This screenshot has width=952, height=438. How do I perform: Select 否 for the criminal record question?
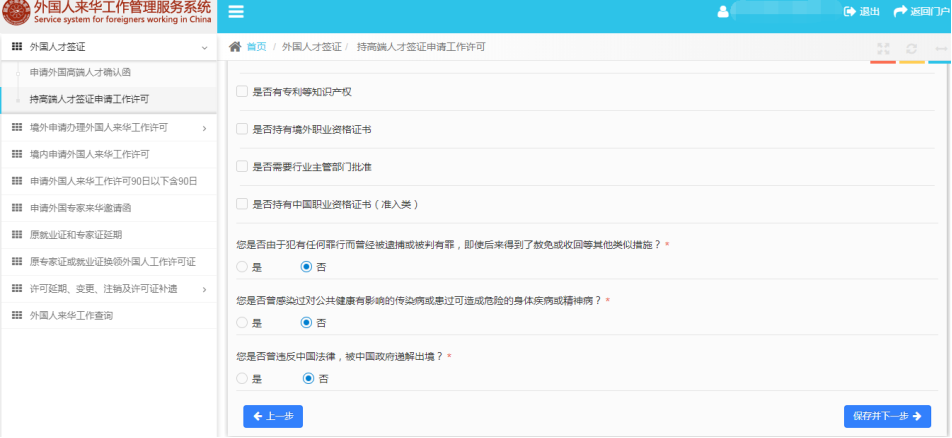coord(307,267)
